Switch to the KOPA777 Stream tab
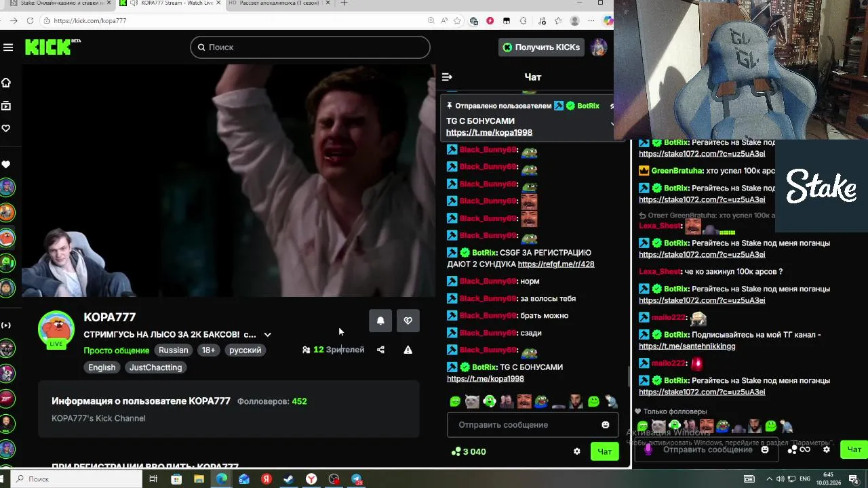Viewport: 868px width, 488px height. (170, 3)
